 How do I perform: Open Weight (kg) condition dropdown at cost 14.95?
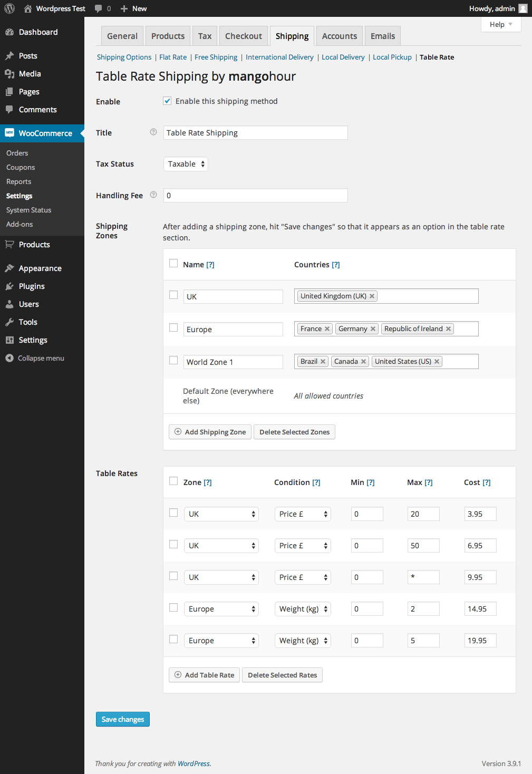coord(303,609)
